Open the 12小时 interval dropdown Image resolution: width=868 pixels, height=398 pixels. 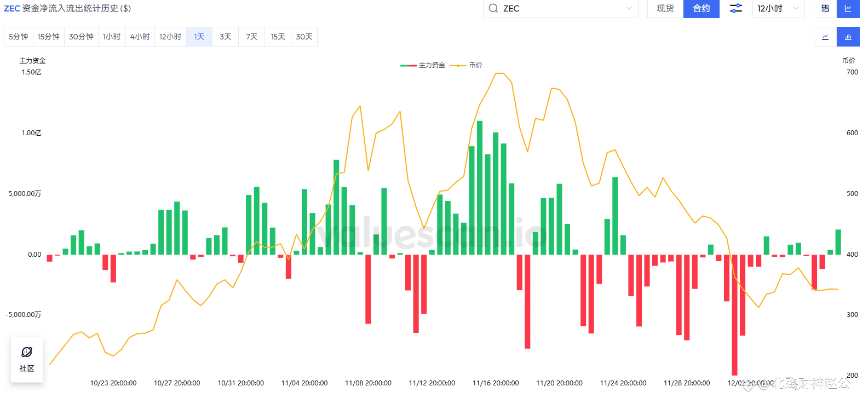pyautogui.click(x=778, y=8)
